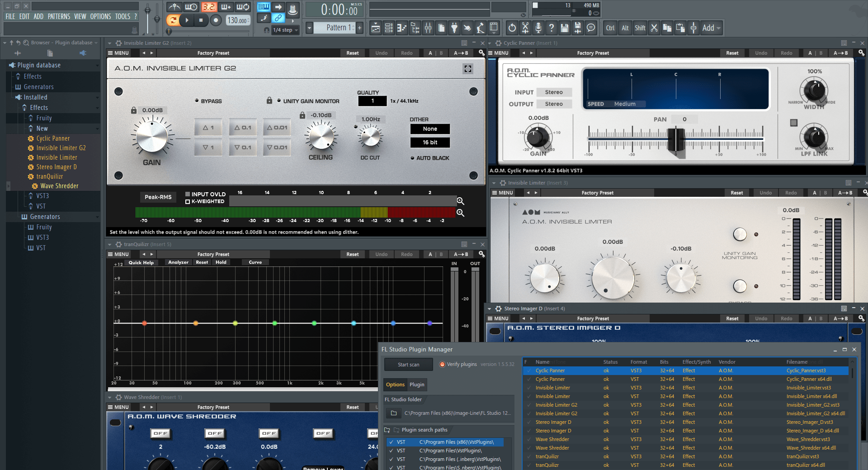Switch to Plugin tab in Plugin Manager
This screenshot has width=868, height=470.
[x=417, y=385]
